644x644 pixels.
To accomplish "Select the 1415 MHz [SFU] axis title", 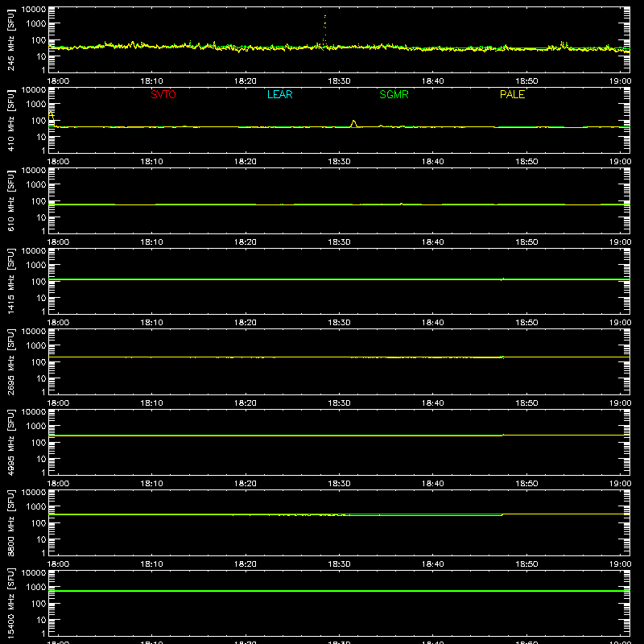I will coord(11,281).
